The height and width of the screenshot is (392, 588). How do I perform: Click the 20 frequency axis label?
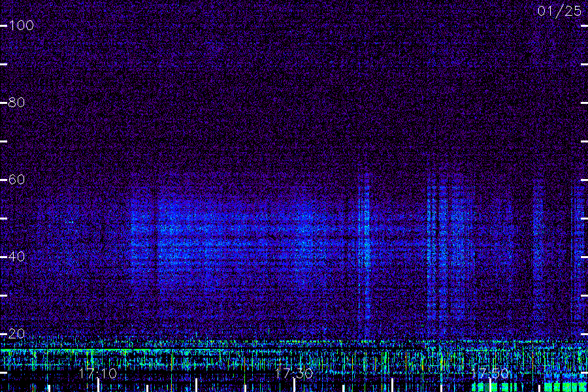pyautogui.click(x=16, y=334)
